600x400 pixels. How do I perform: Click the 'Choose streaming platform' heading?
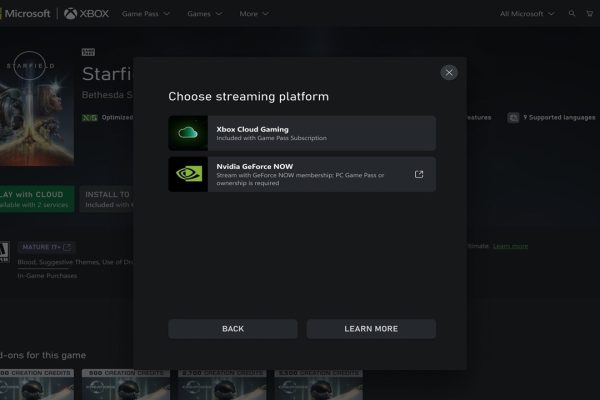pos(248,96)
